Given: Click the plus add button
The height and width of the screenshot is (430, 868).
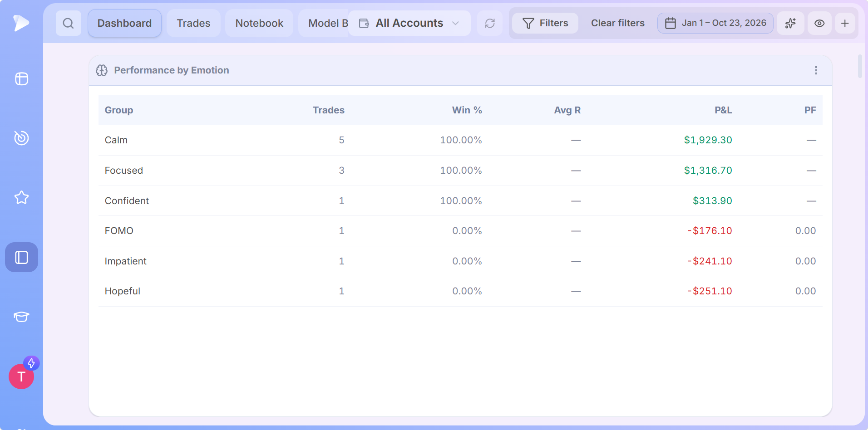Looking at the screenshot, I should [x=845, y=23].
